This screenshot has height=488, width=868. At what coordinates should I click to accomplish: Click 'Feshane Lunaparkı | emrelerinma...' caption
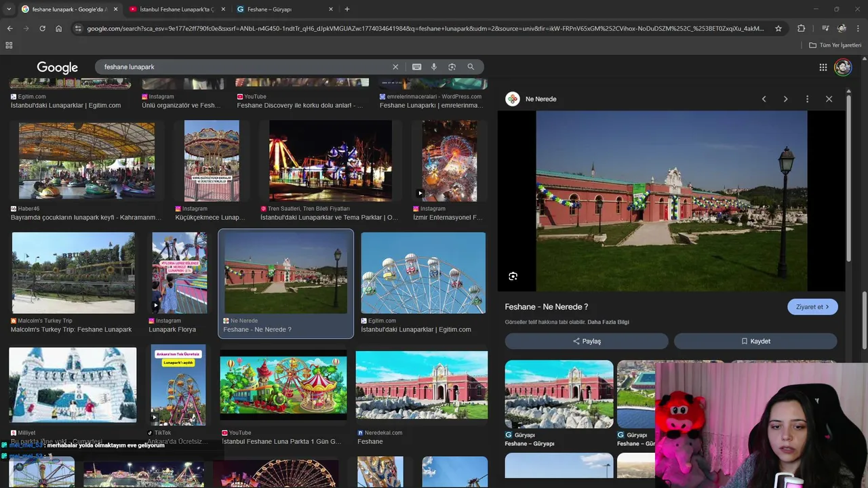(431, 106)
